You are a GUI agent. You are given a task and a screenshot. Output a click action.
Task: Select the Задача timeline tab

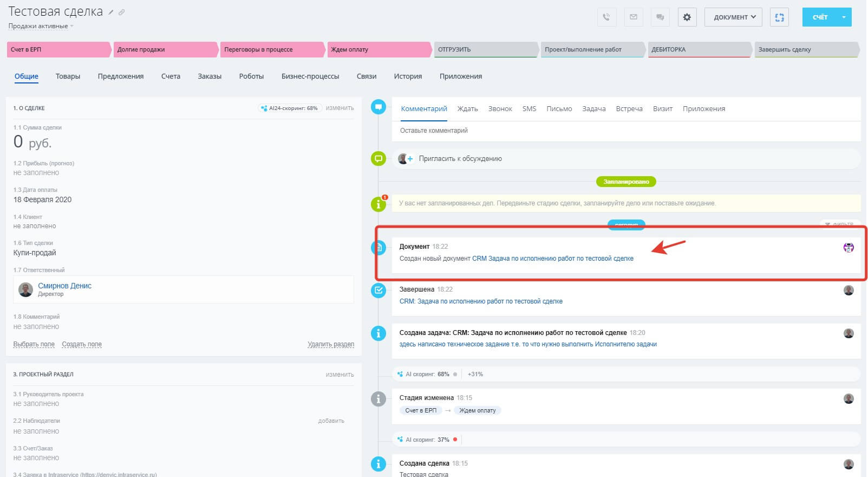point(593,108)
